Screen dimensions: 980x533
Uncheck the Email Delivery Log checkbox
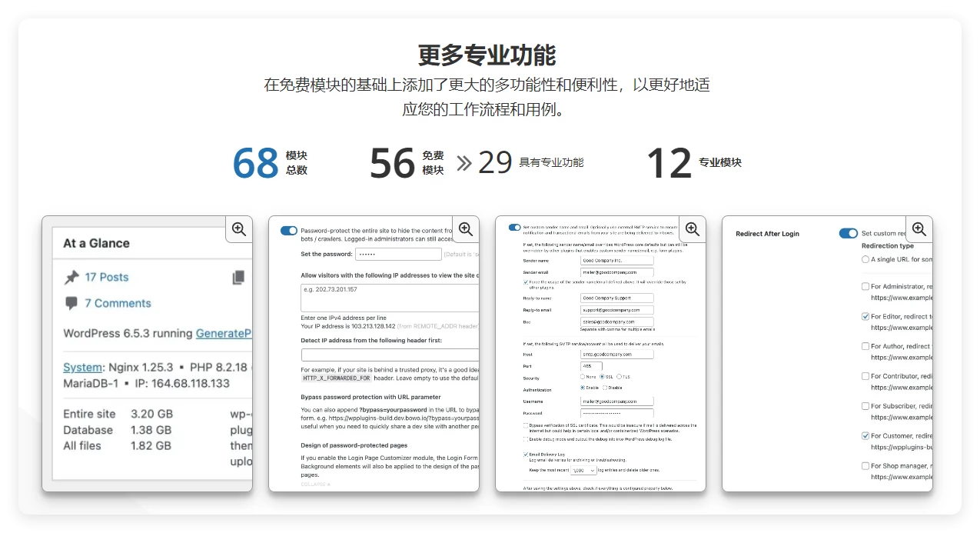527,454
